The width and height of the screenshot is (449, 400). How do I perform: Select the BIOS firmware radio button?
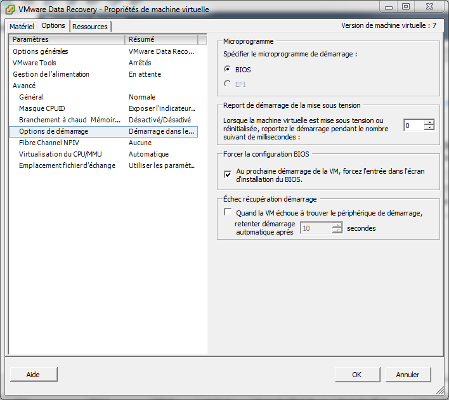[227, 69]
